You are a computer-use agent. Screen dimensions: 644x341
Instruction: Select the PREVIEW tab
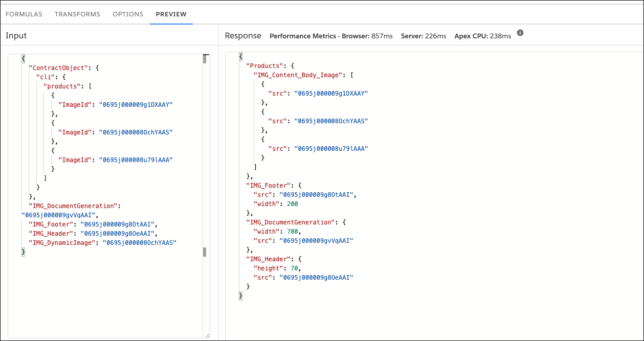(x=171, y=14)
